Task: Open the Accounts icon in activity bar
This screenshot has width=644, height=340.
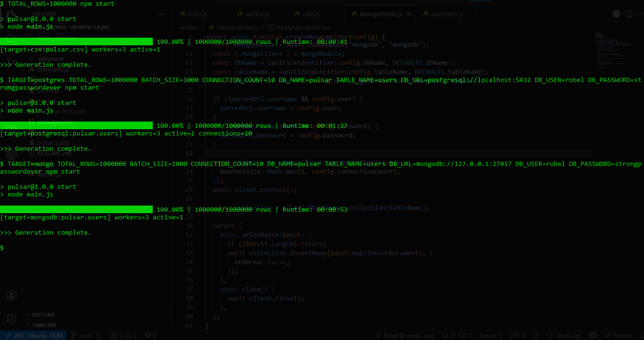Action: point(11,296)
